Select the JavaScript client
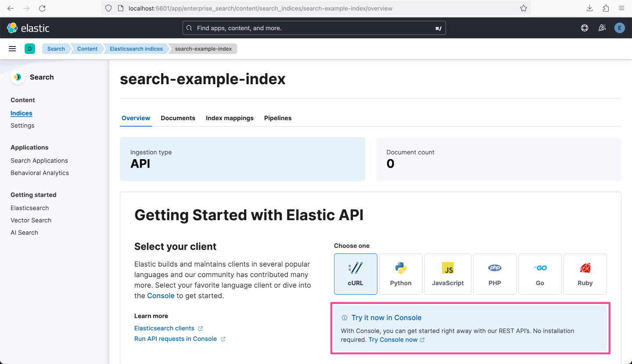Viewport: 632px width, 364px height. click(448, 274)
